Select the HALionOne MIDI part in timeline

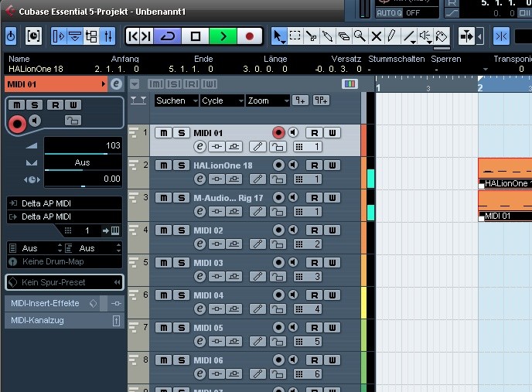[505, 173]
